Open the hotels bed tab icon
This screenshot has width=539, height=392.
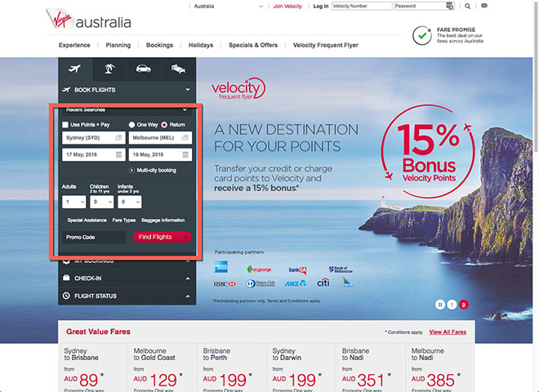(x=178, y=69)
